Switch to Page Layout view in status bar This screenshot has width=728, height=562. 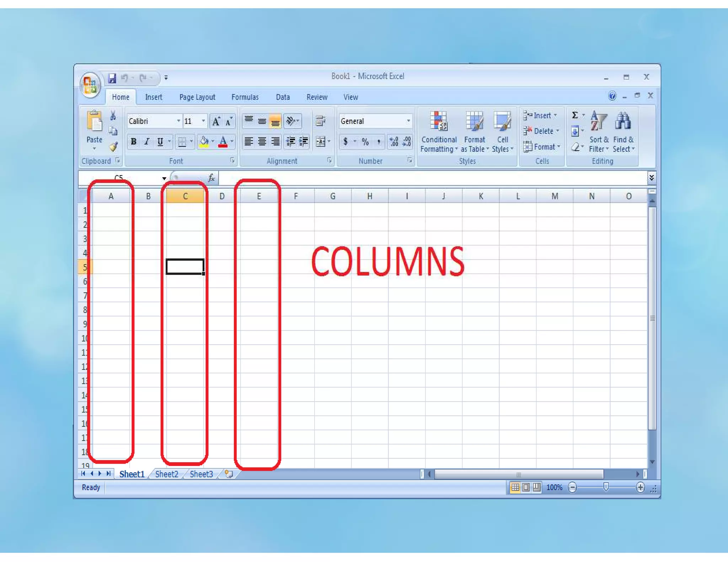coord(526,487)
